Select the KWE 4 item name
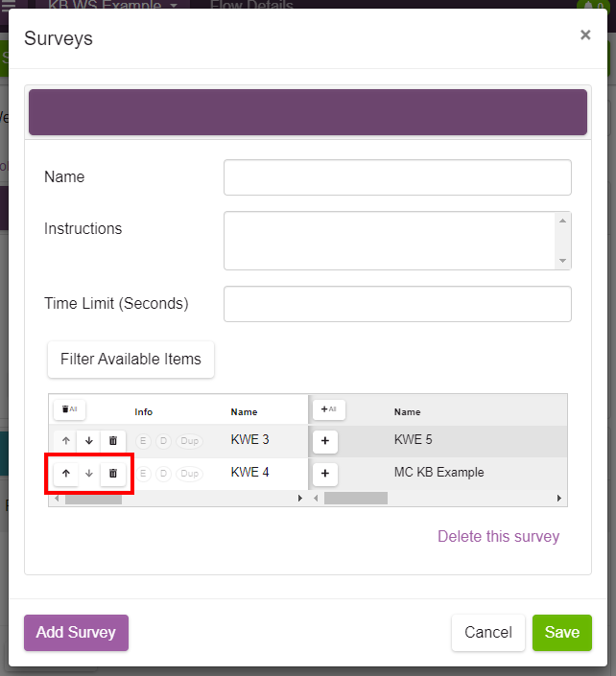This screenshot has width=616, height=676. [249, 472]
